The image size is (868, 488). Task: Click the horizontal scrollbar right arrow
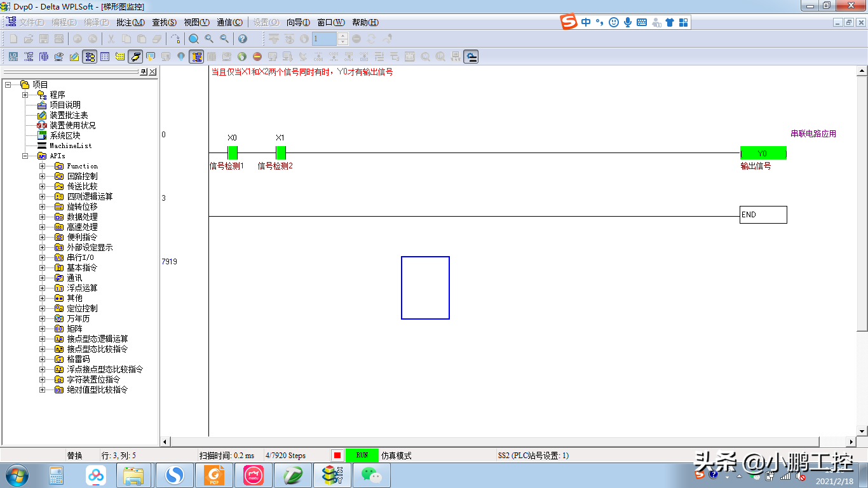coord(852,442)
